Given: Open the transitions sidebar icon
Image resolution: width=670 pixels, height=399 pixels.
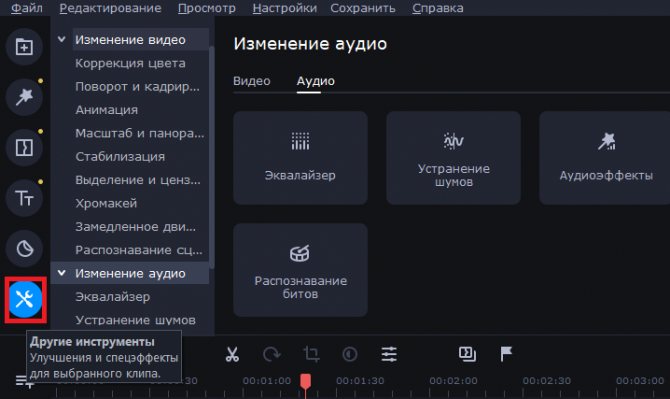Looking at the screenshot, I should pyautogui.click(x=24, y=147).
